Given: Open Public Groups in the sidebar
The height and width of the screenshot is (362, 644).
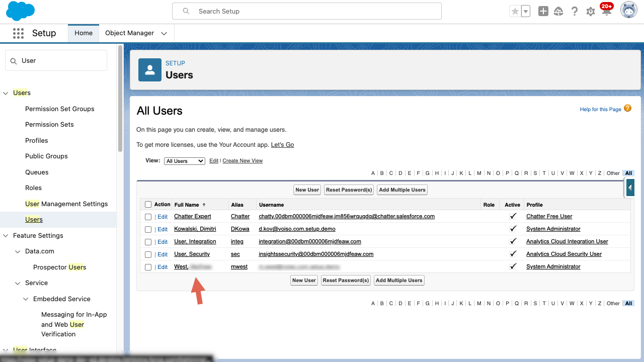Looking at the screenshot, I should (x=46, y=156).
